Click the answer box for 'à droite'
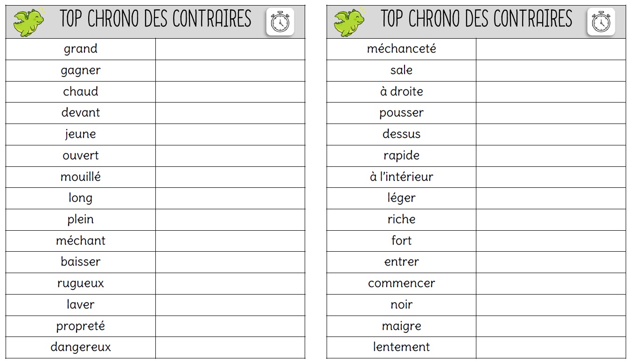 (551, 92)
